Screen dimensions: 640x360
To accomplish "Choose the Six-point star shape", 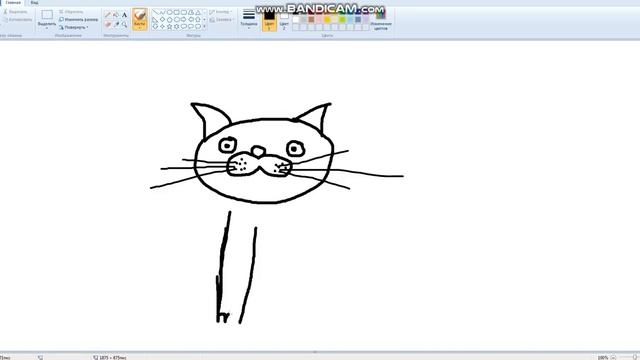I will point(177,27).
